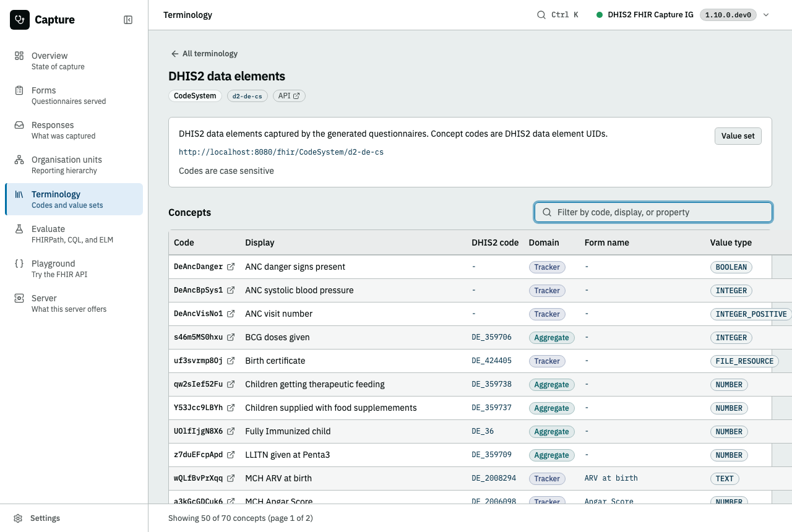792x532 pixels.
Task: Open external link icon for DeAncBpSys1
Action: point(231,290)
